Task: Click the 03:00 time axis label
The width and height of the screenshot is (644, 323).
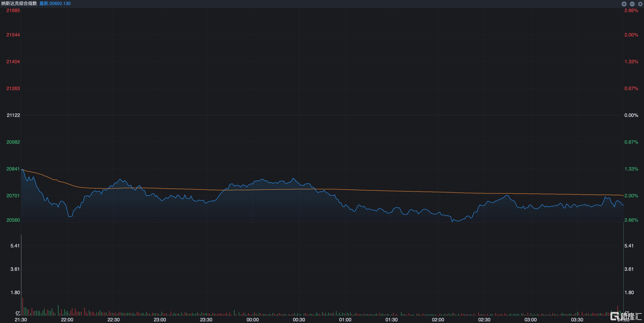Action: (x=531, y=320)
